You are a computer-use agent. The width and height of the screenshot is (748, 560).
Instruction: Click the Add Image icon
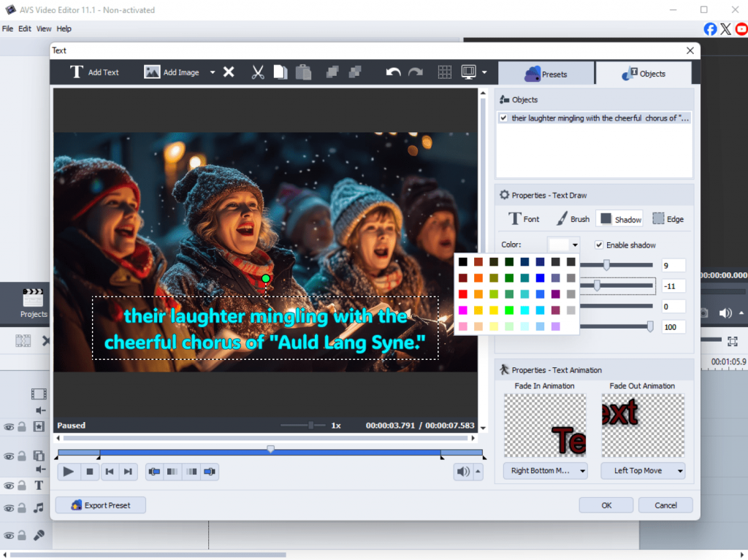click(x=152, y=72)
